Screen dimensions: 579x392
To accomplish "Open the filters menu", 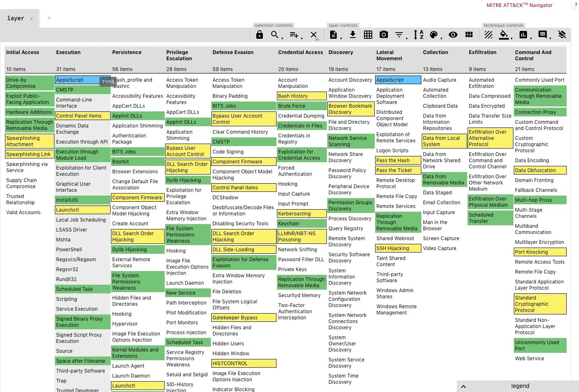I will click(x=399, y=35).
